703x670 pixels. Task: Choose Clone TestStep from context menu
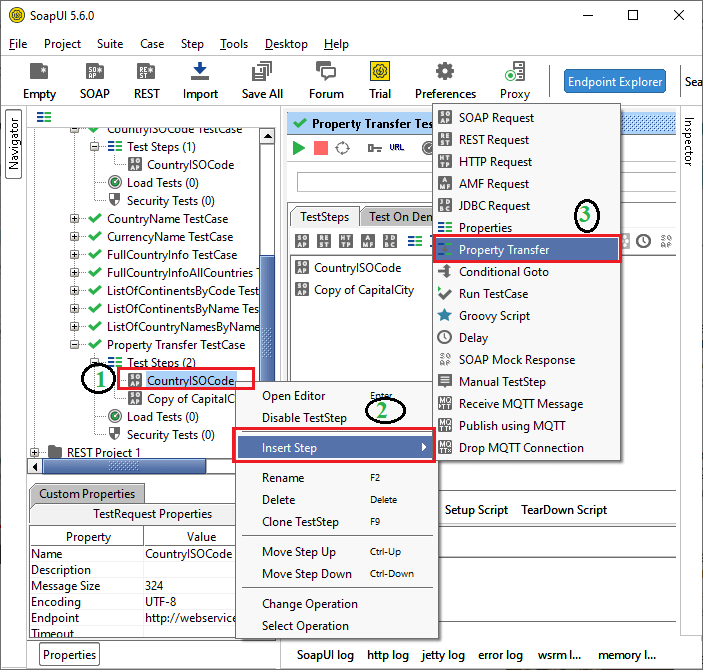coord(335,522)
